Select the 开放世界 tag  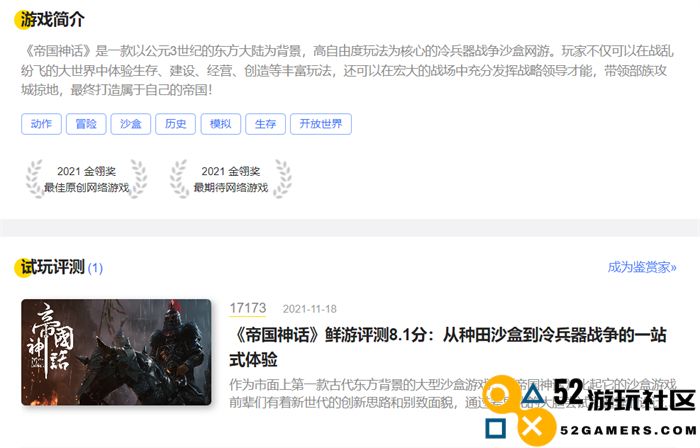(x=321, y=124)
